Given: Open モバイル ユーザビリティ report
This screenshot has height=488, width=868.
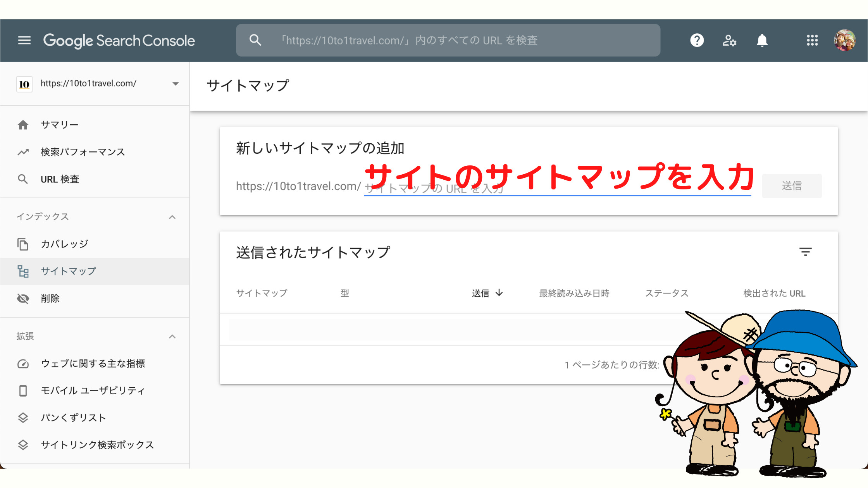Looking at the screenshot, I should point(95,391).
